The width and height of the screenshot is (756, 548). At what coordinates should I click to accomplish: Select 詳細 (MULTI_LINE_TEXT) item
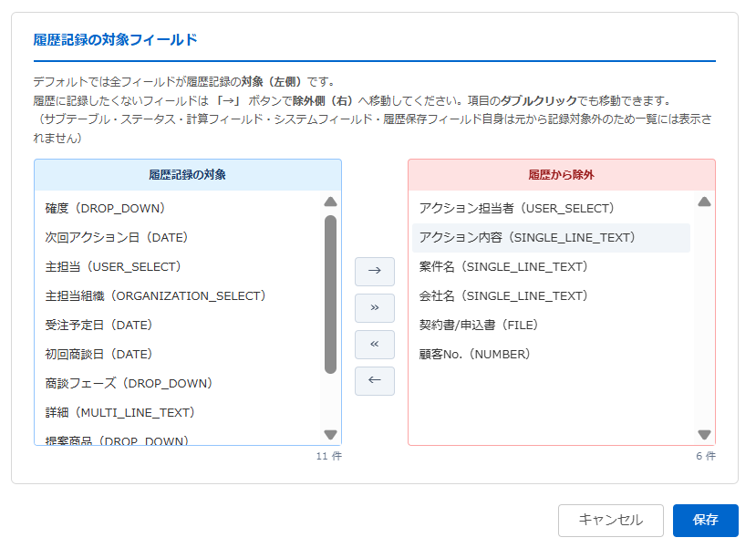pos(178,412)
